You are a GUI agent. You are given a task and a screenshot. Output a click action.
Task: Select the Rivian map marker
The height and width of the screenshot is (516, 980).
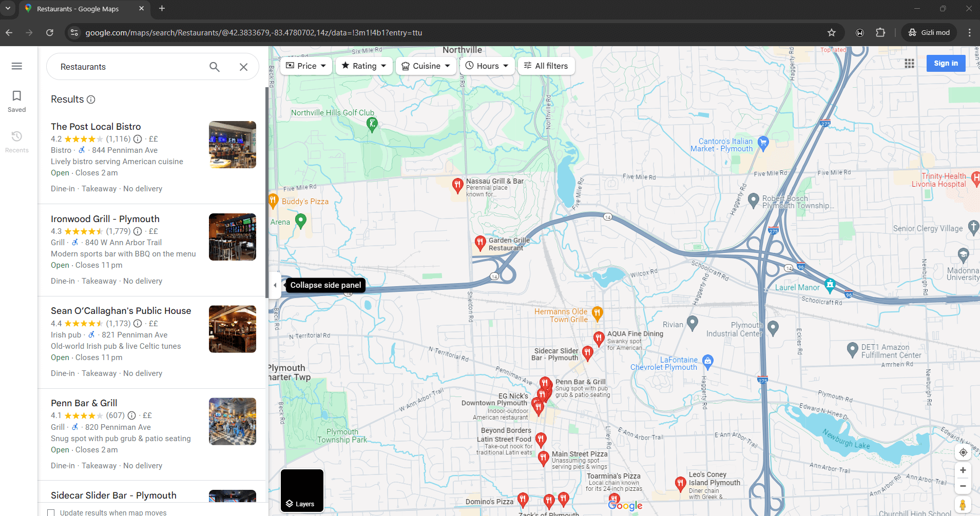click(x=693, y=323)
